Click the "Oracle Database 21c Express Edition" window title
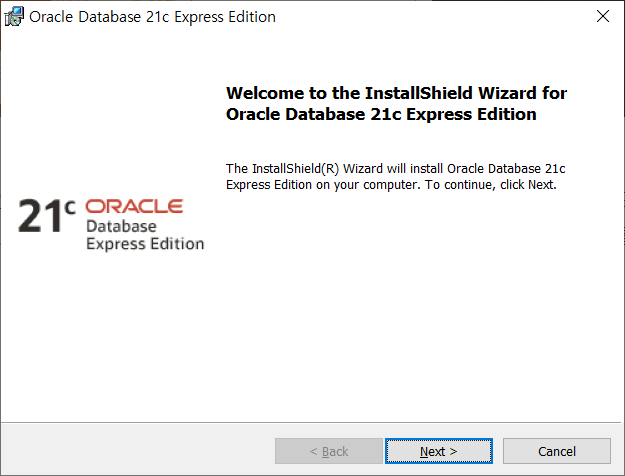The image size is (625, 476). tap(152, 17)
